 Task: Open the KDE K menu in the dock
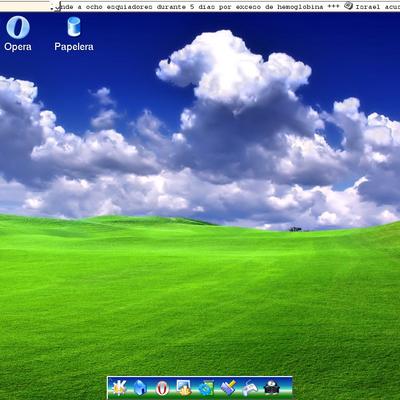(119, 388)
